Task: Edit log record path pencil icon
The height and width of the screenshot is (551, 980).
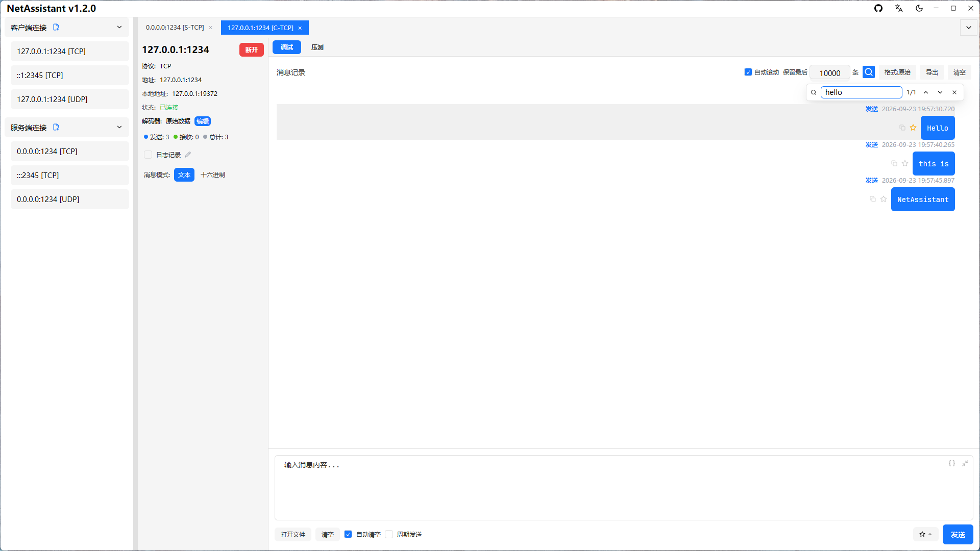Action: pos(188,155)
